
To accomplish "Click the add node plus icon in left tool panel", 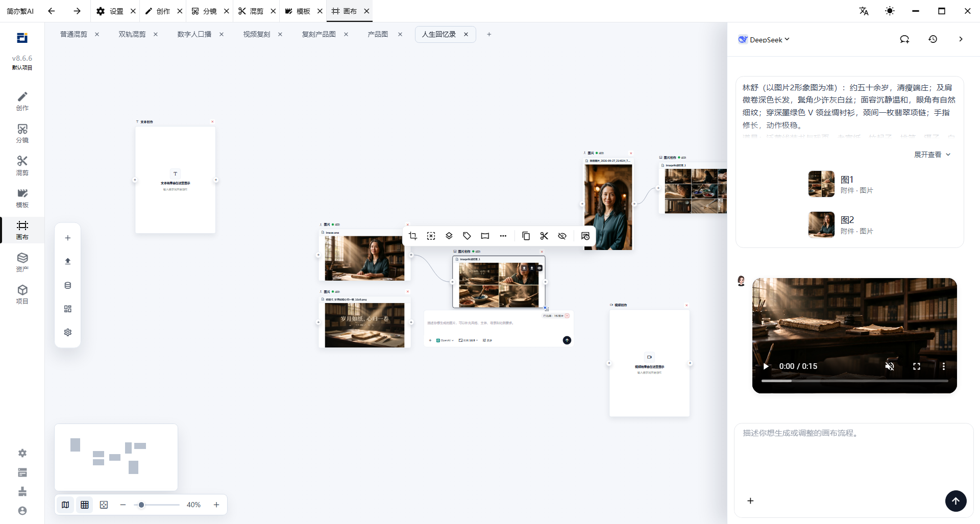I will 68,238.
